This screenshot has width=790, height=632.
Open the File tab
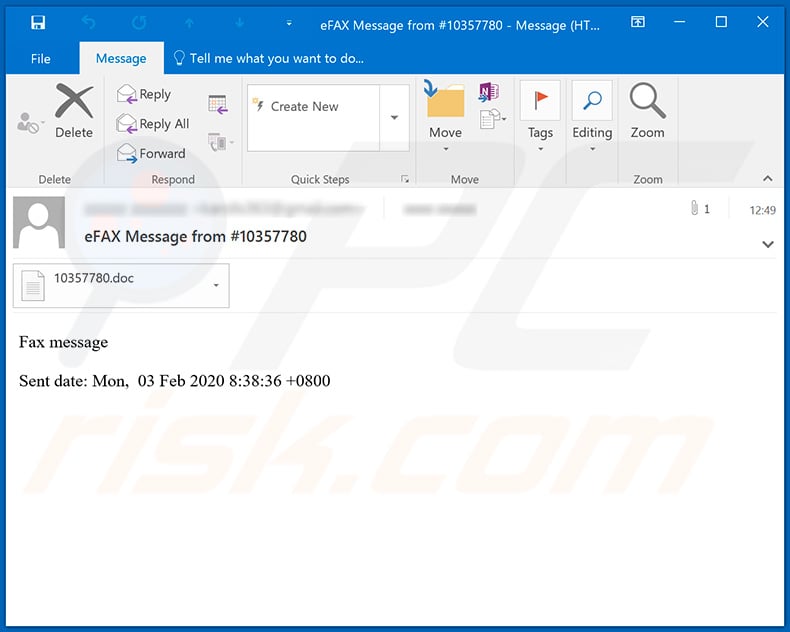coord(40,58)
